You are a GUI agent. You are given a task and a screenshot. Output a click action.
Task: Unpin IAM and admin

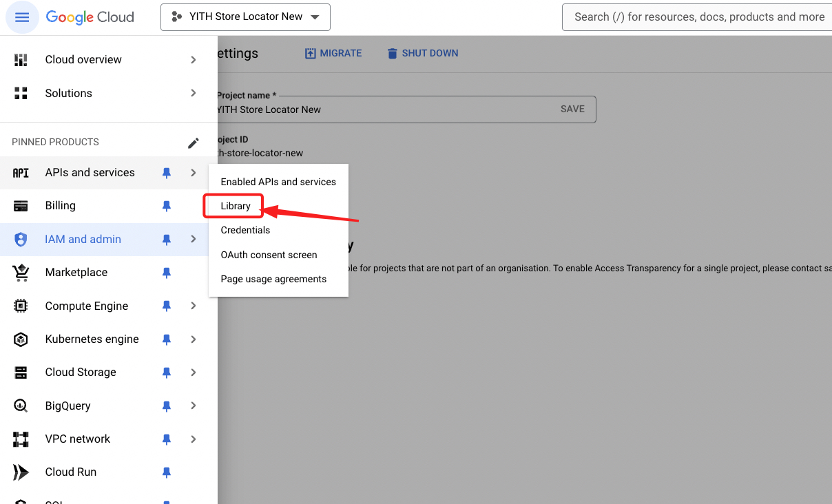[x=166, y=240]
